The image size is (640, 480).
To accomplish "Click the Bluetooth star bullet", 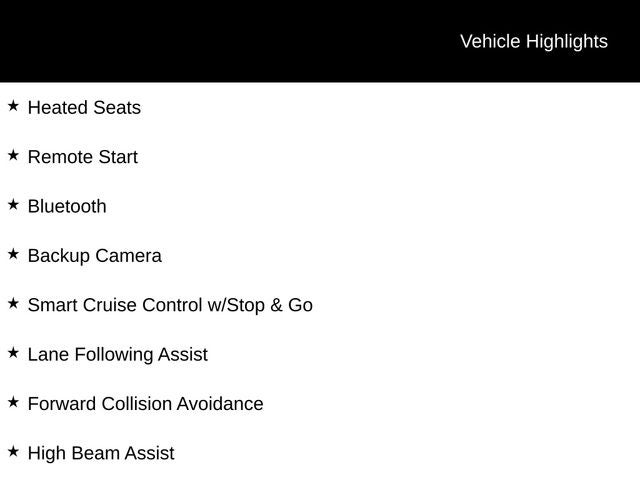I will pyautogui.click(x=13, y=204).
